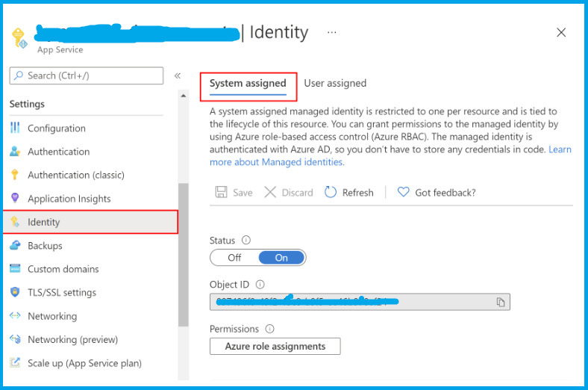The image size is (588, 390).
Task: Open the more options ellipsis next to Identity
Action: [331, 32]
